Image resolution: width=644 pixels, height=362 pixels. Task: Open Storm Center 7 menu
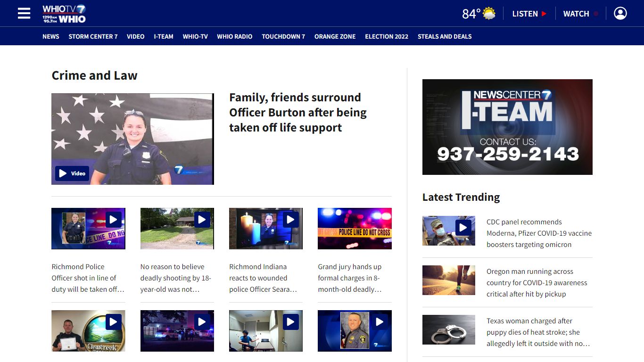pos(93,36)
